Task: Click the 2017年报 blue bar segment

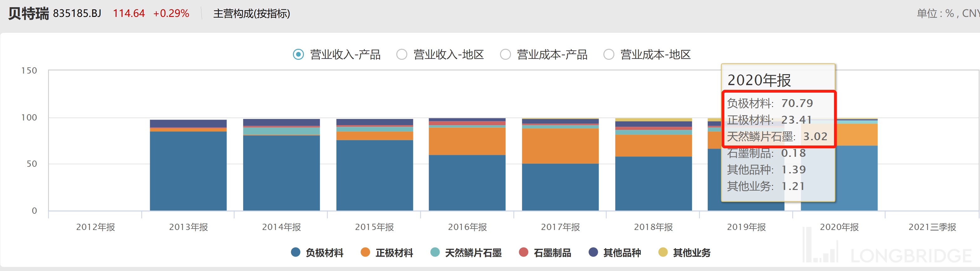Action: tap(560, 187)
